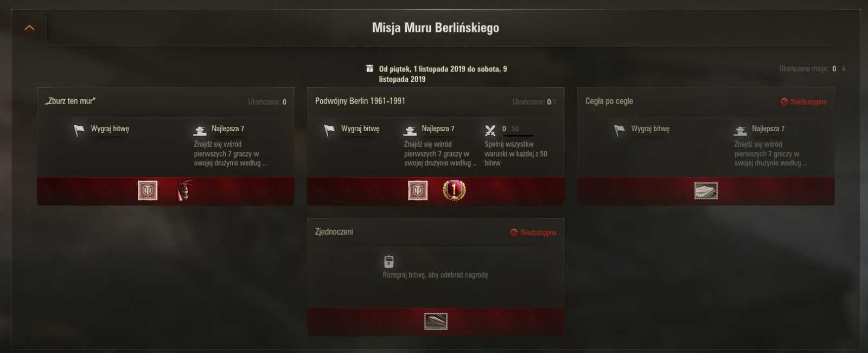Click the Niedostępne status in Zjednoczeni card

pyautogui.click(x=534, y=233)
